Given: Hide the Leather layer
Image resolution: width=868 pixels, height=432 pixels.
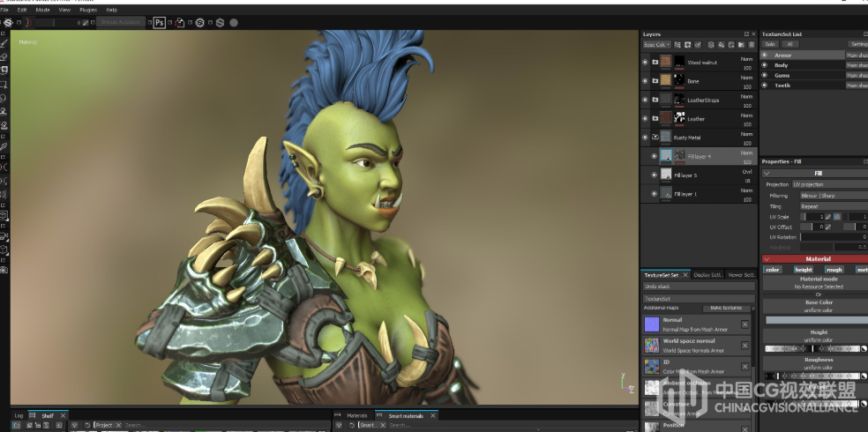Looking at the screenshot, I should (x=645, y=119).
